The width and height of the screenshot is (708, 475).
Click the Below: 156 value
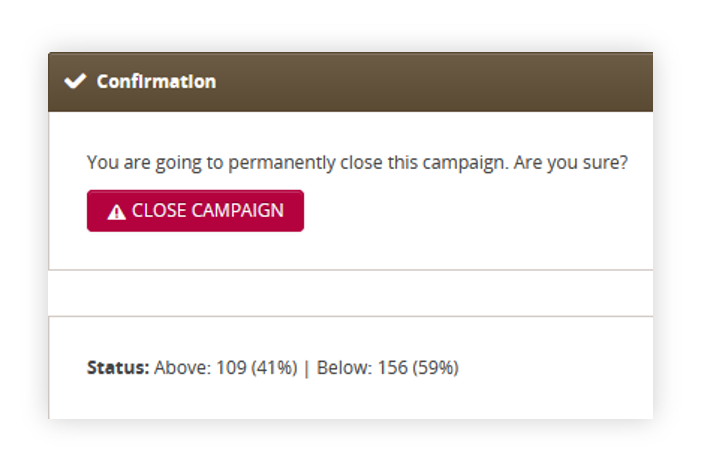pos(362,368)
